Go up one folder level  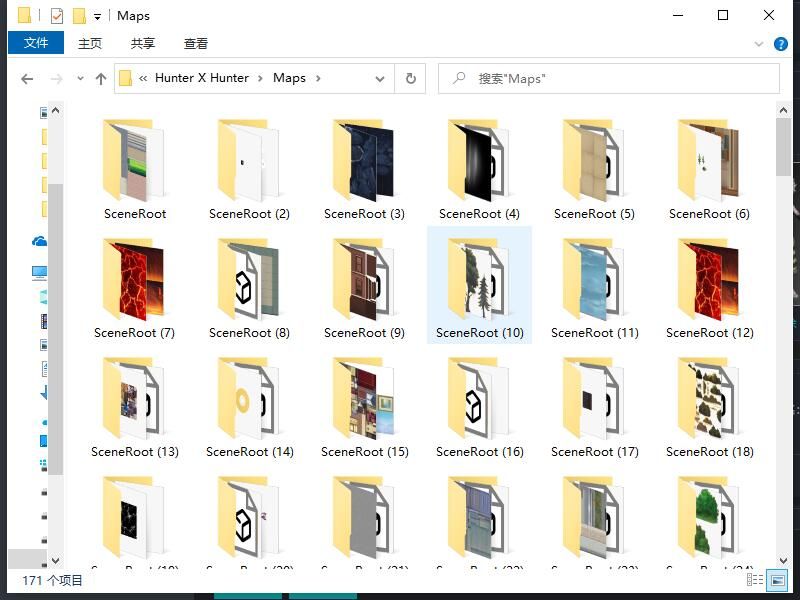click(100, 79)
